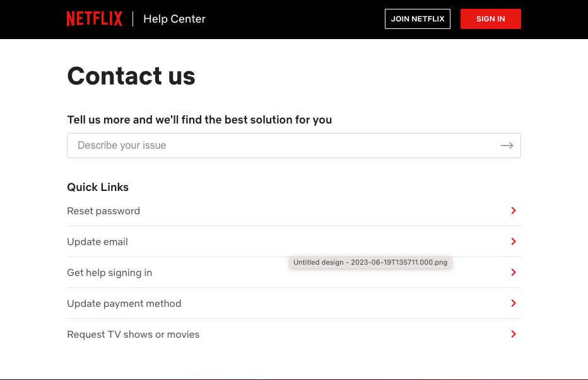Click the chevron beside Update payment method
Viewport: 588px width, 380px height.
click(x=514, y=303)
